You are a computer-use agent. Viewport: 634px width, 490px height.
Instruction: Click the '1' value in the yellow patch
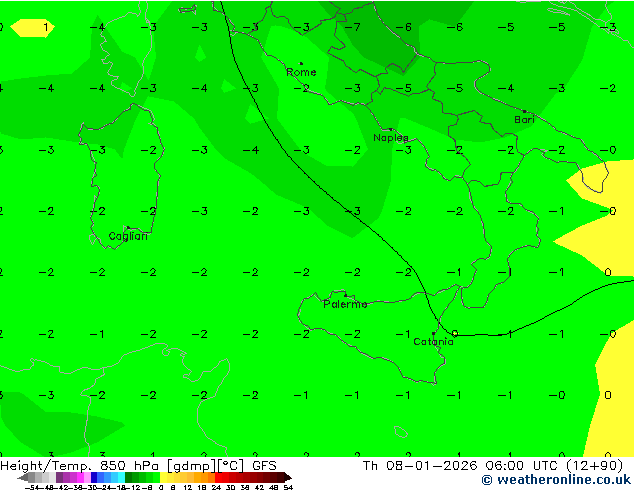pos(46,27)
